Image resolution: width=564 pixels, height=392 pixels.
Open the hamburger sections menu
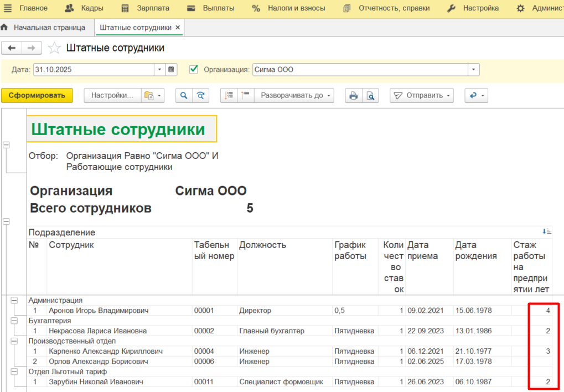(8, 8)
